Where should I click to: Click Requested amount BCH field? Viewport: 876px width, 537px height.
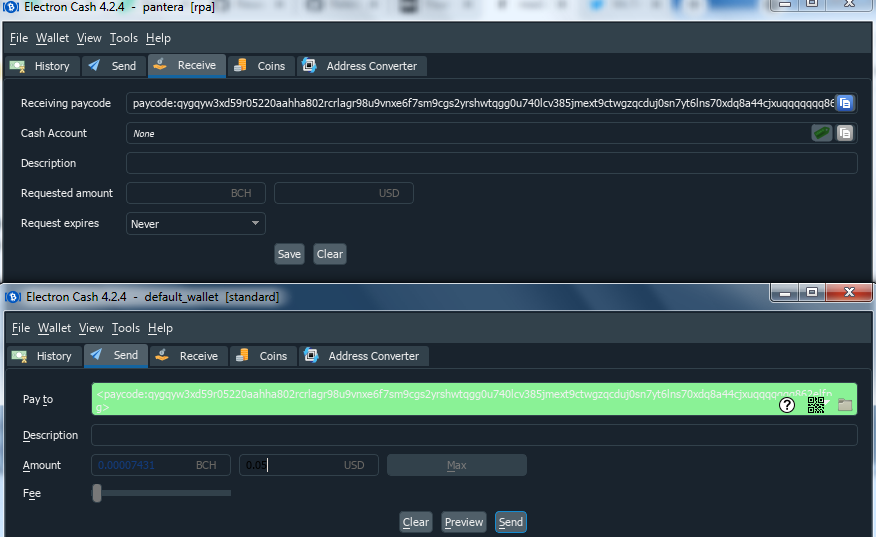point(196,193)
